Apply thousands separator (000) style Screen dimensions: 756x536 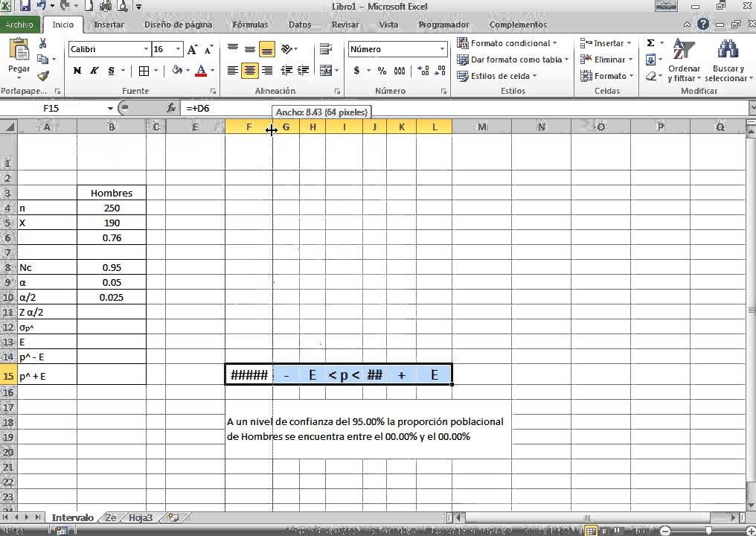click(400, 71)
